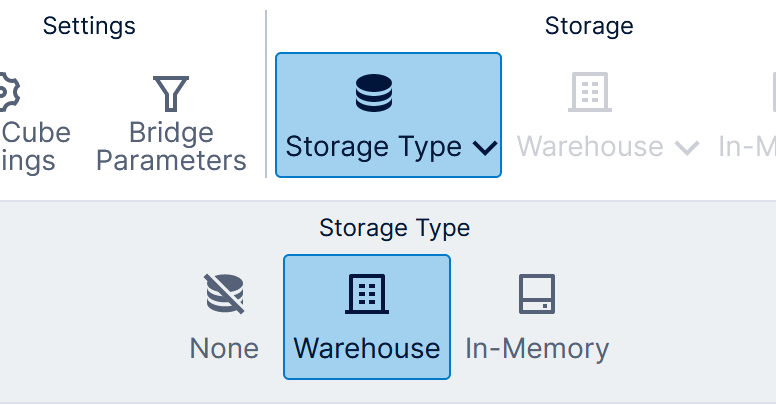Expand the greyed-out Warehouse dropdown chevron
The height and width of the screenshot is (405, 776).
tap(687, 148)
